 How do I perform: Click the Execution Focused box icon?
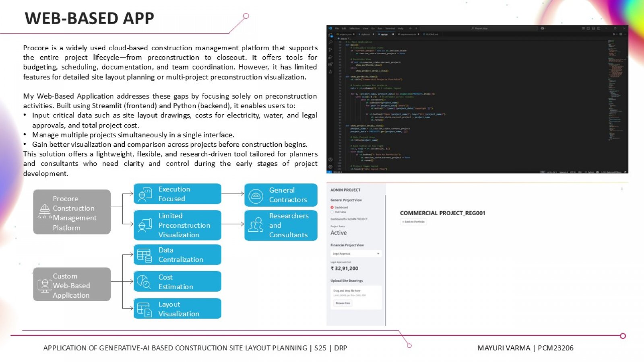click(x=145, y=194)
